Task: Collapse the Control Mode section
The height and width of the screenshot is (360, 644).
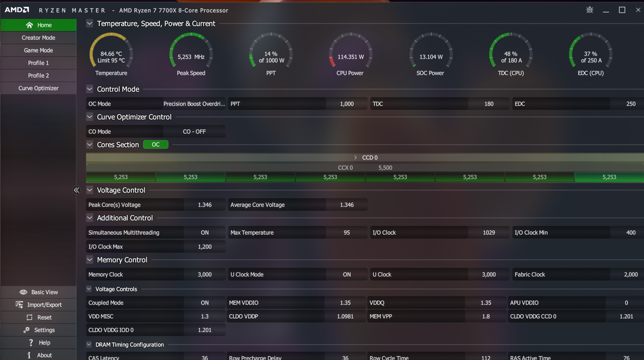Action: [x=90, y=89]
